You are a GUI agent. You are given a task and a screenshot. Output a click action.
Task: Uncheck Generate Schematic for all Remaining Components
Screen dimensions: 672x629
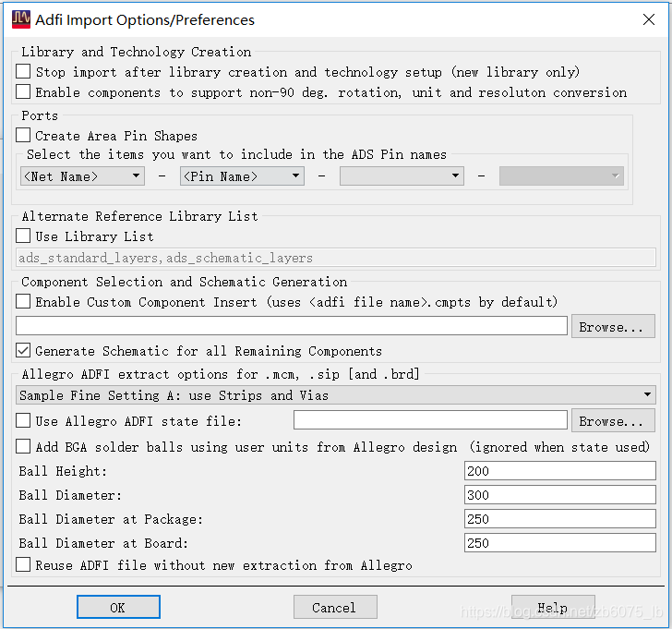pyautogui.click(x=23, y=351)
